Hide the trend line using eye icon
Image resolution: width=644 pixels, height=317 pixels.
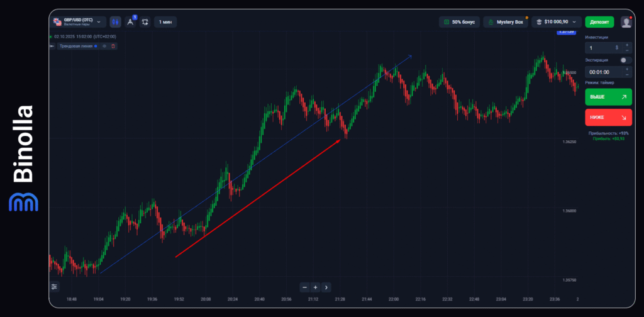[x=104, y=46]
